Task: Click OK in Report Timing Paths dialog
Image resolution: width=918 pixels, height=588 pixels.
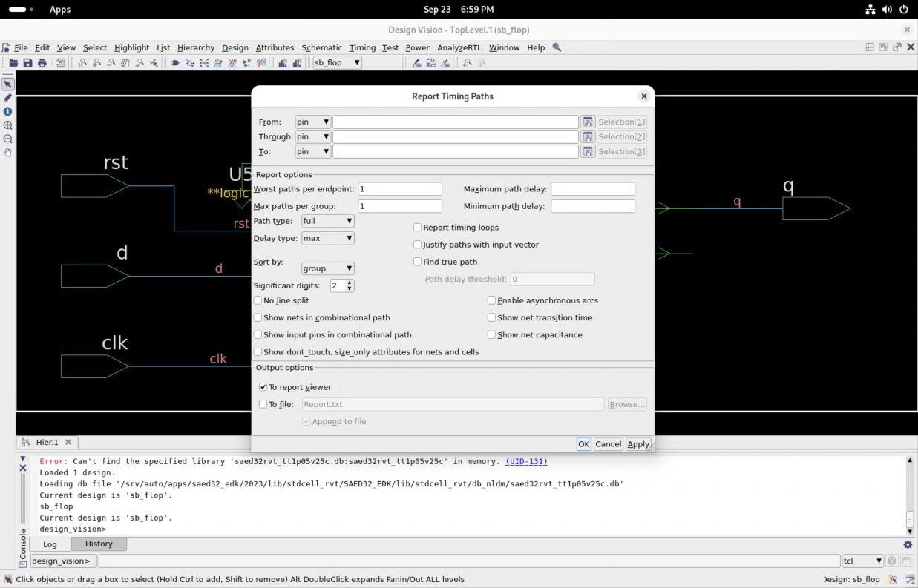Action: pos(583,444)
